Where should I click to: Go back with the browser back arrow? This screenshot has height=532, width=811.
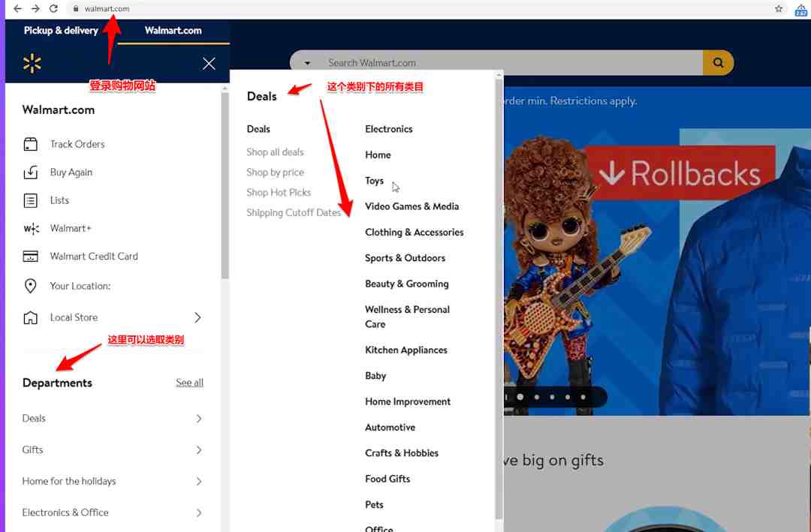[x=17, y=8]
